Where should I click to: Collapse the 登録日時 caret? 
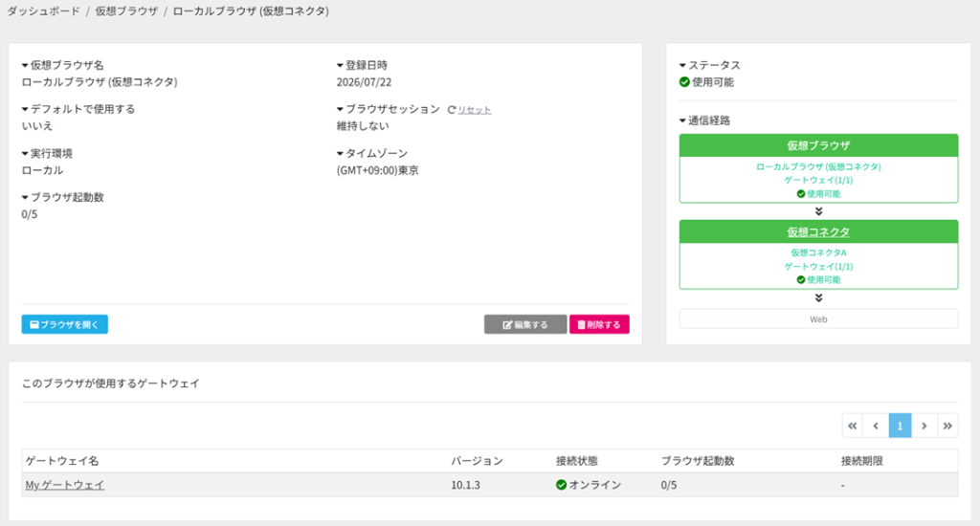click(x=340, y=66)
